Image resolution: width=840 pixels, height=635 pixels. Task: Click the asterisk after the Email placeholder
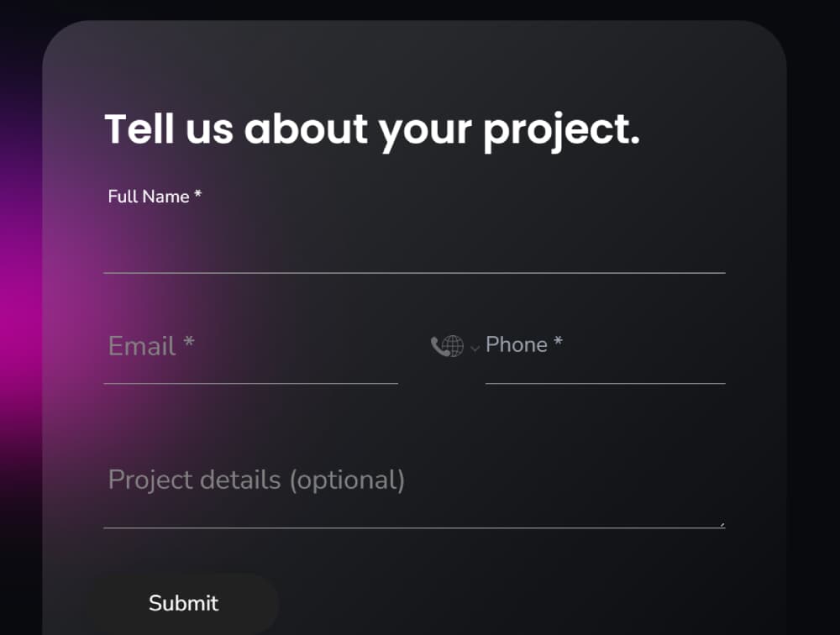click(188, 341)
